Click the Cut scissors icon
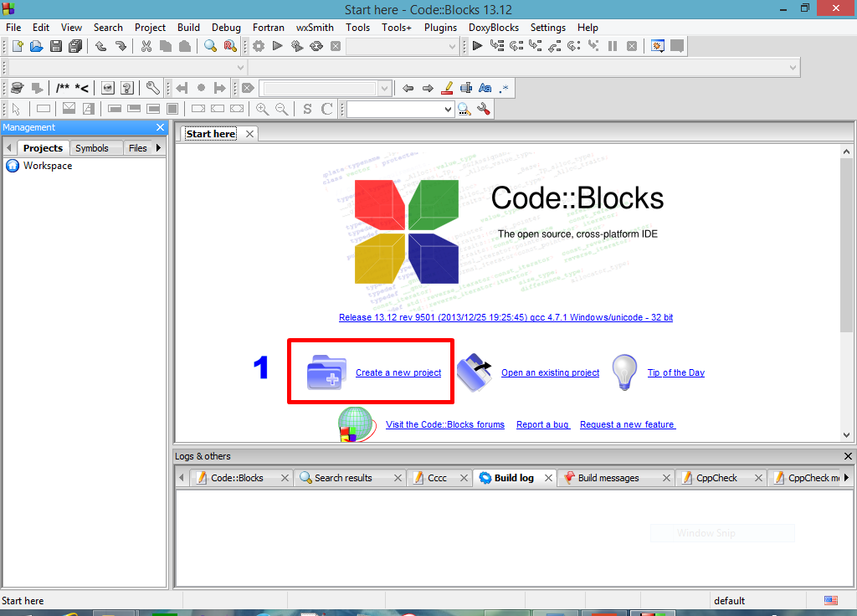 pos(146,47)
